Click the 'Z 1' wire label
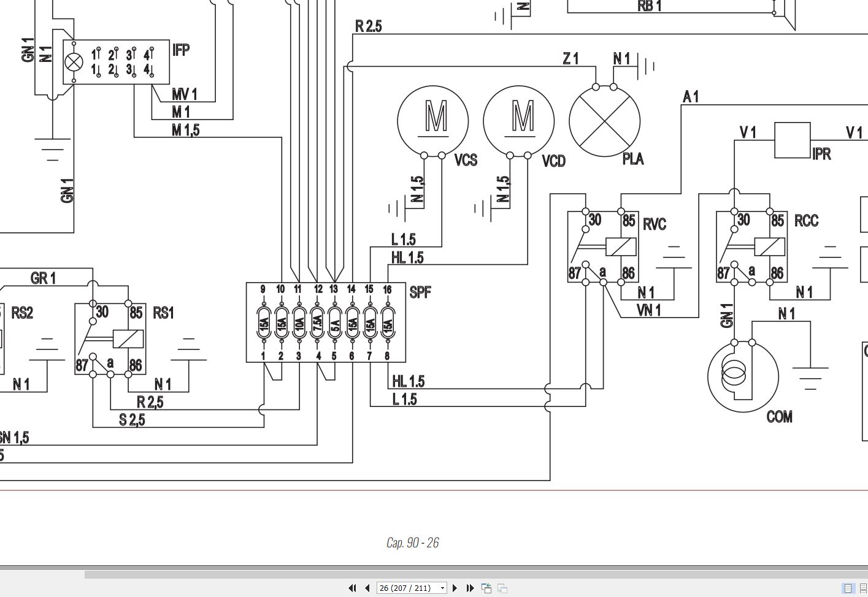This screenshot has height=597, width=868. [570, 59]
